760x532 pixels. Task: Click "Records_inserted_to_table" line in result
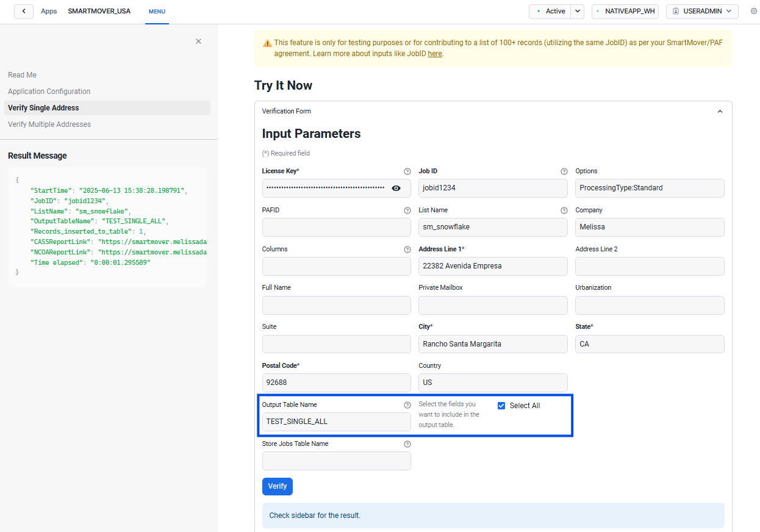(x=88, y=231)
